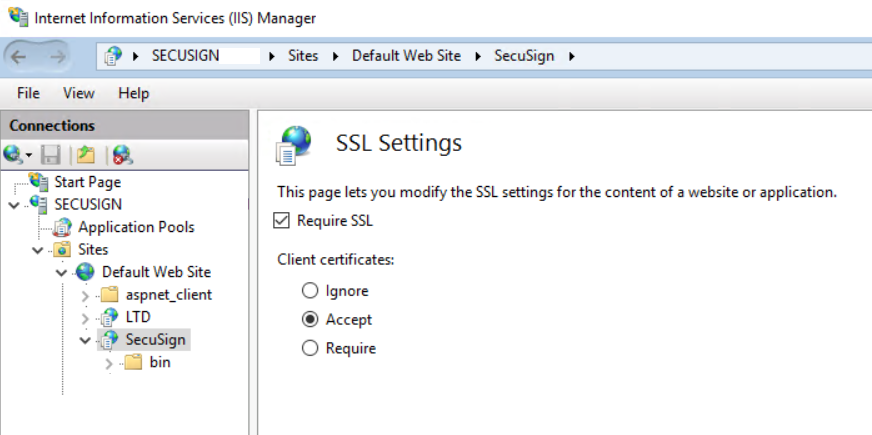
Task: Click the Back navigation arrow button
Action: (x=18, y=56)
